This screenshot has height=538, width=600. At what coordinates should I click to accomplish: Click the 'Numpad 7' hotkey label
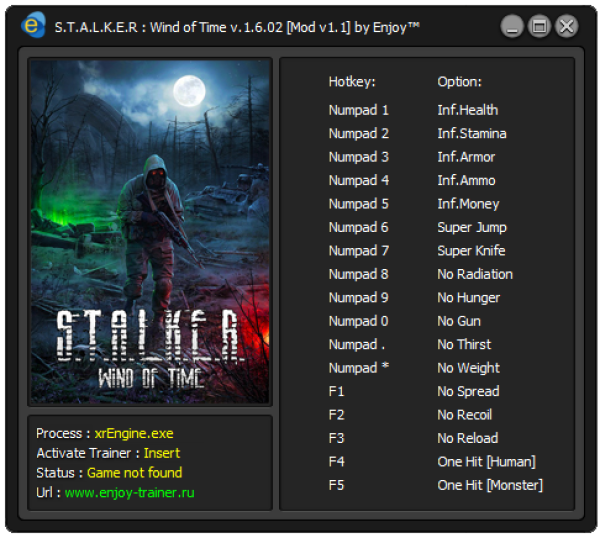point(359,251)
